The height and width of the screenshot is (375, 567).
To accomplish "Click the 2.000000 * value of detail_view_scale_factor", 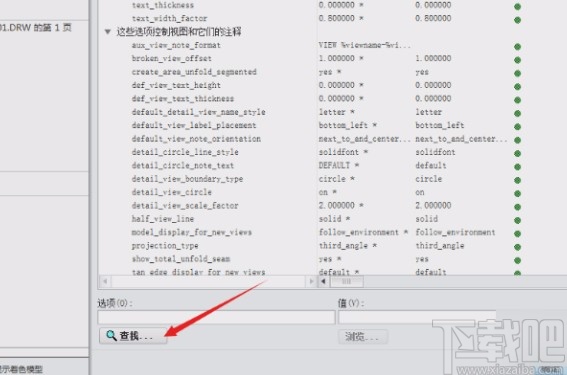I will click(x=341, y=206).
